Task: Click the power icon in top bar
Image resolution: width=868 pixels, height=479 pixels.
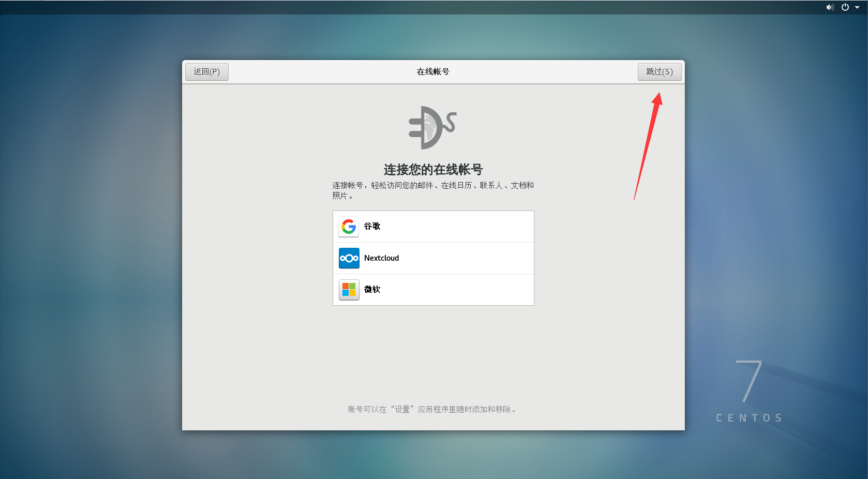Action: point(845,7)
